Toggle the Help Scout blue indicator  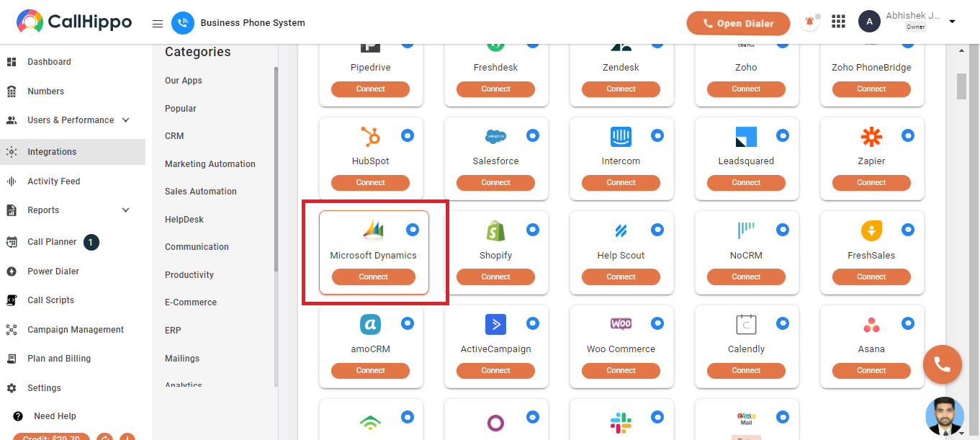tap(657, 230)
